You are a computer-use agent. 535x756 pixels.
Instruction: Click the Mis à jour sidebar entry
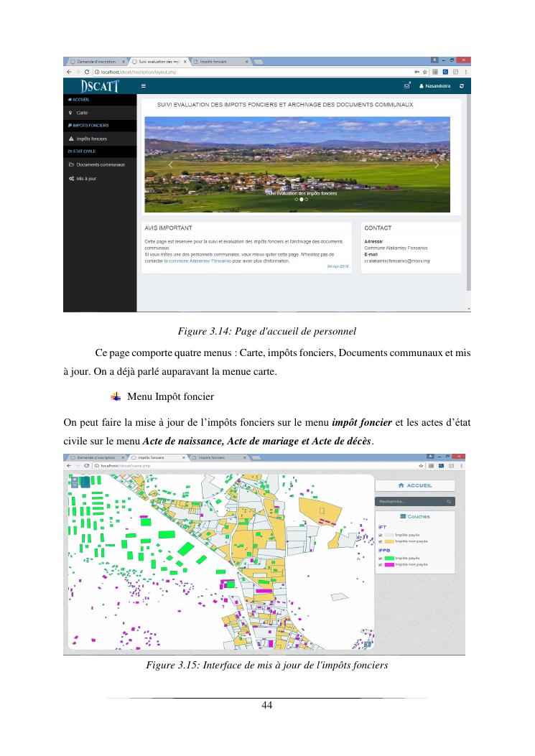click(86, 179)
